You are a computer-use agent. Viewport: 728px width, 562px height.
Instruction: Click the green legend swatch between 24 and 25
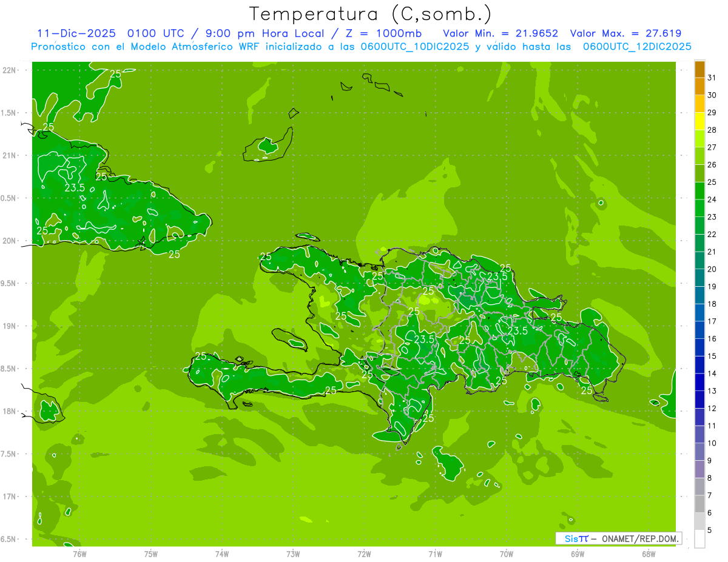[699, 191]
